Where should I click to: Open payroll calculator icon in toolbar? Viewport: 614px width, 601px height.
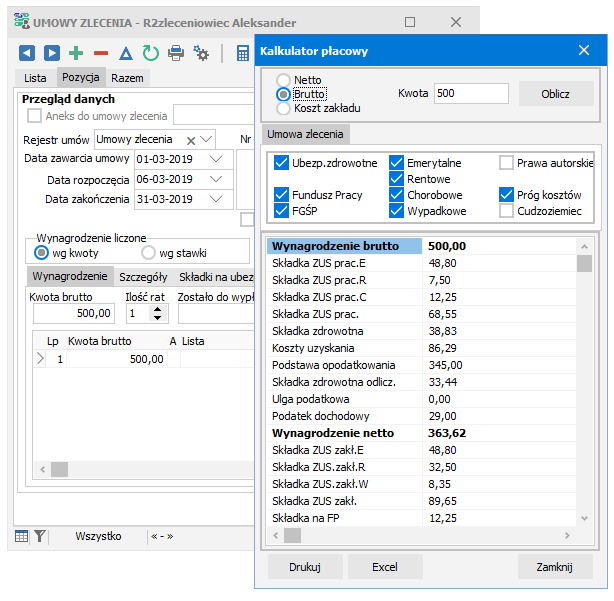(x=243, y=53)
